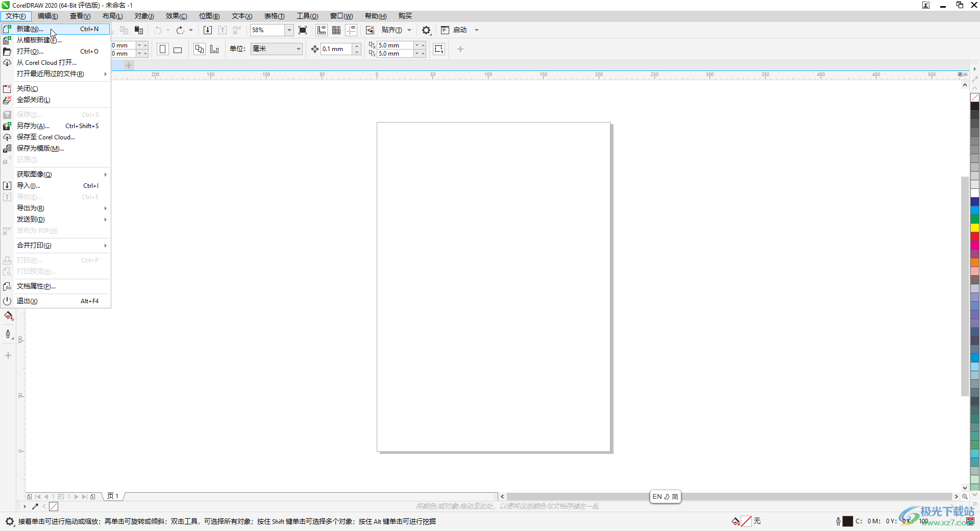This screenshot has height=531, width=980.
Task: Click the treat-as-filled bounding box icon
Action: 439,49
